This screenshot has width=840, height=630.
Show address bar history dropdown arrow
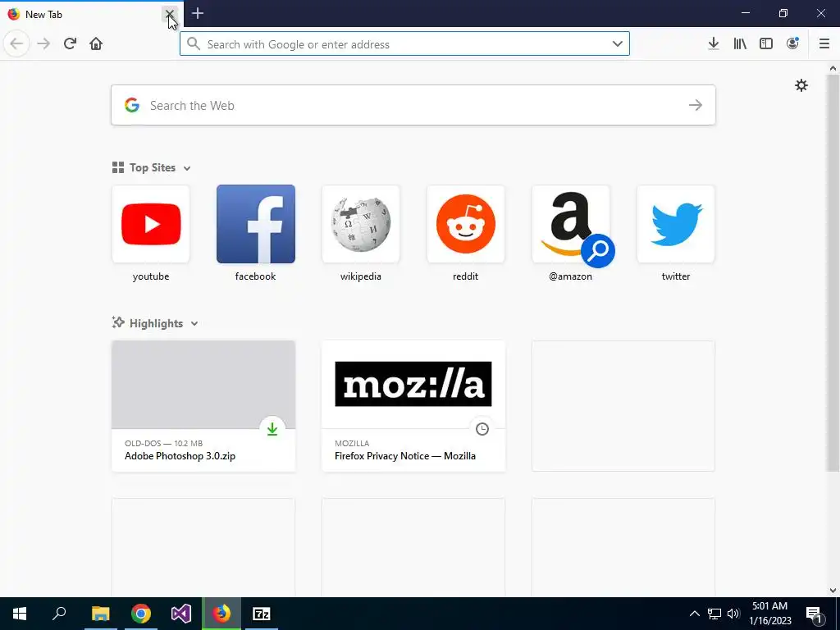(x=617, y=43)
